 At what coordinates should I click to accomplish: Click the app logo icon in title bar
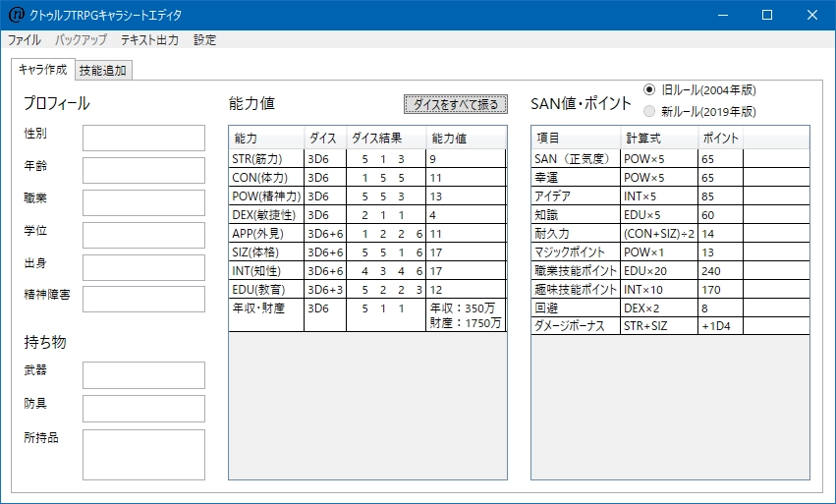pos(16,15)
